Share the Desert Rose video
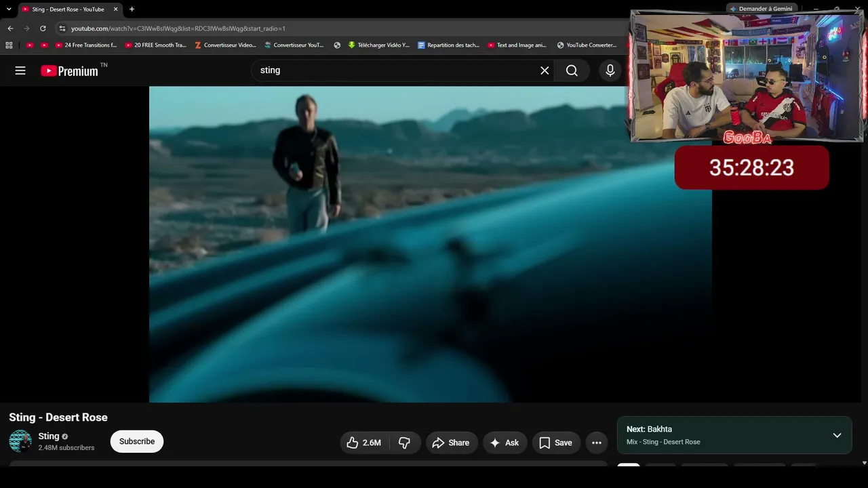 [452, 443]
